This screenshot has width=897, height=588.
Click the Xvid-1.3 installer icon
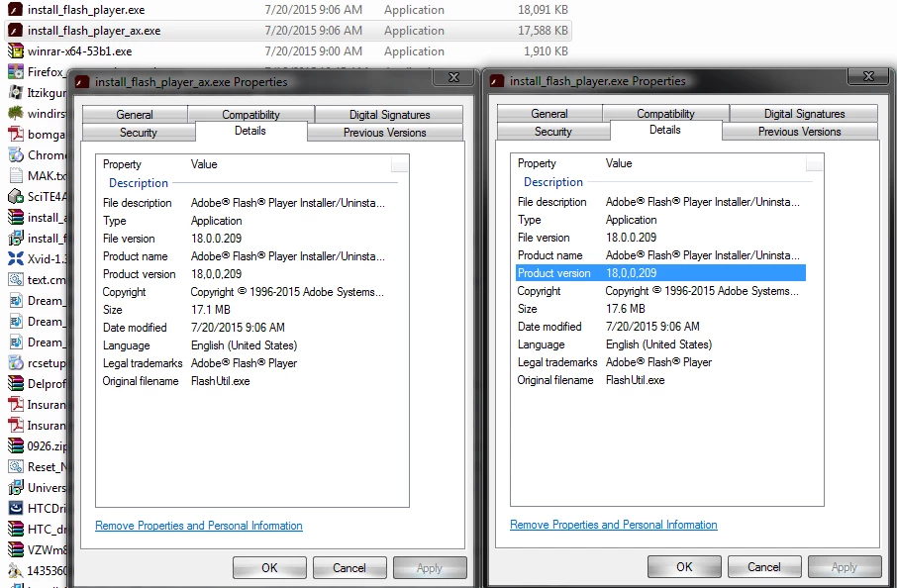tap(16, 259)
